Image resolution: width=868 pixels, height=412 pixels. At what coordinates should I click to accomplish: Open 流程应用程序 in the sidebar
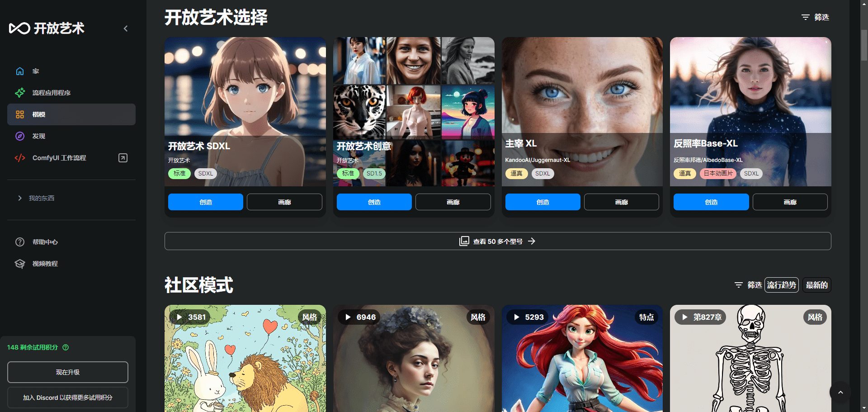(x=71, y=93)
